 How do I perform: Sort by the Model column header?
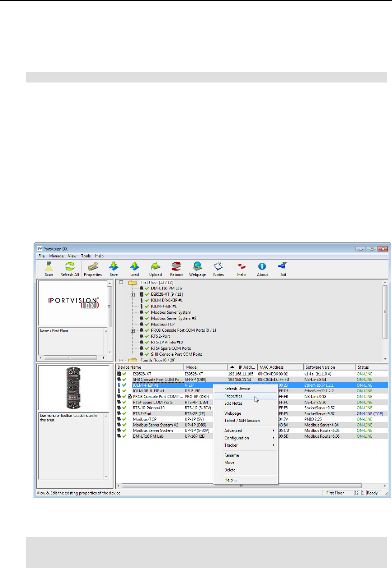click(x=205, y=367)
